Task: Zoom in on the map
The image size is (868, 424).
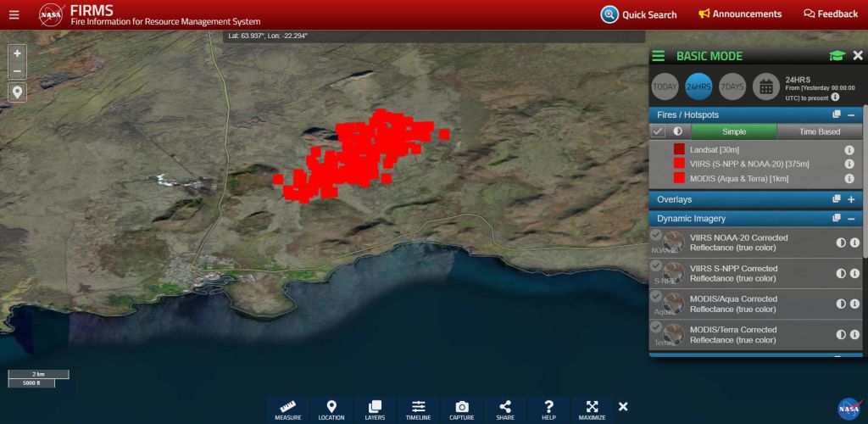Action: coord(18,52)
